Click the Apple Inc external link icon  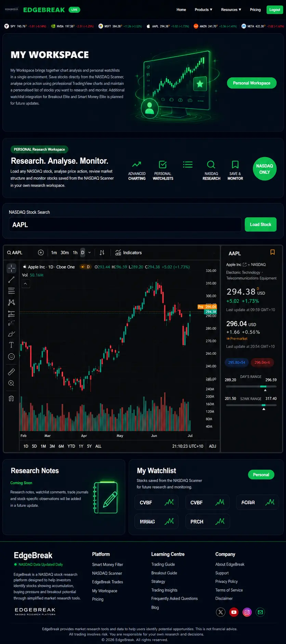245,265
